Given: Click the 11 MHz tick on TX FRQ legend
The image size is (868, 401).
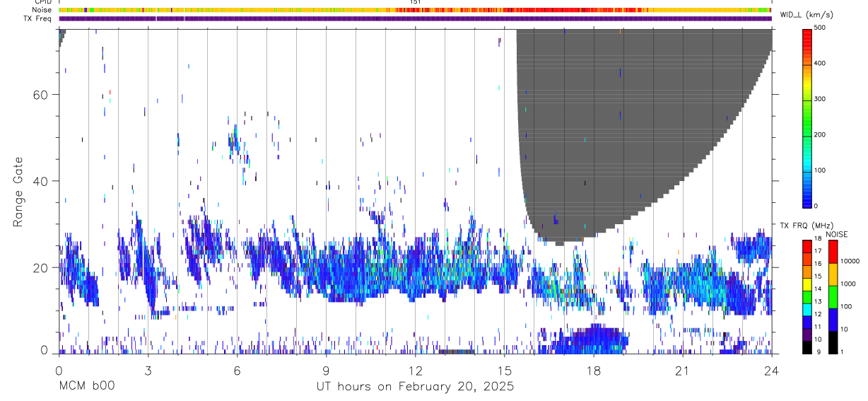Looking at the screenshot, I should (x=818, y=327).
